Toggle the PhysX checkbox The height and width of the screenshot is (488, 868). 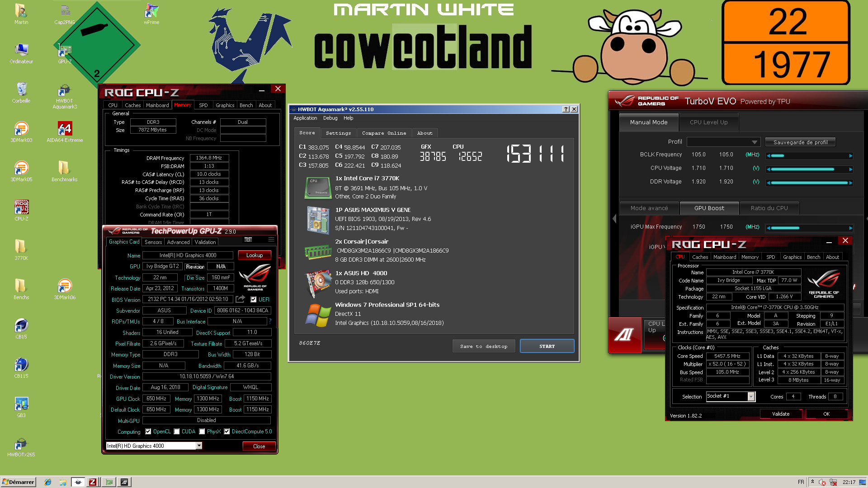point(202,432)
